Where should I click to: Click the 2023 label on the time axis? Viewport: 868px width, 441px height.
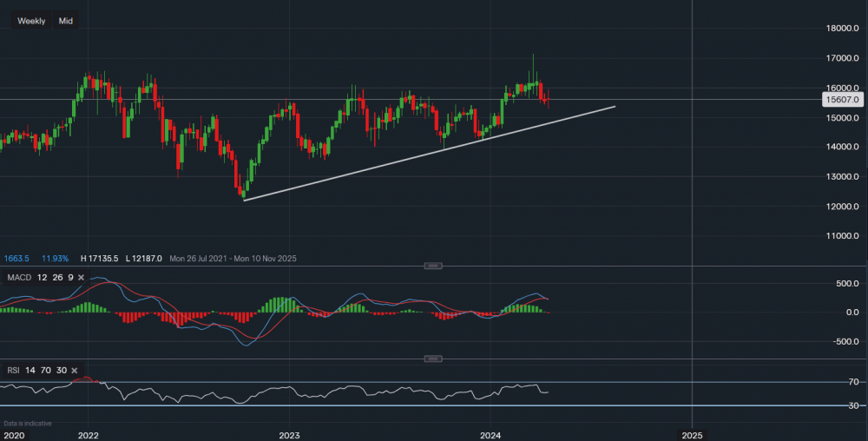289,434
